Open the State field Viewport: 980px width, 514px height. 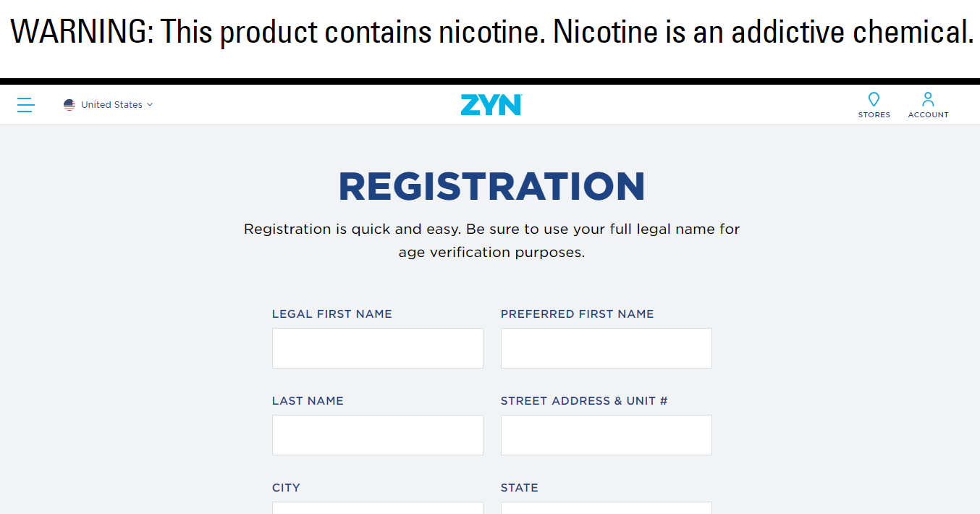point(606,508)
